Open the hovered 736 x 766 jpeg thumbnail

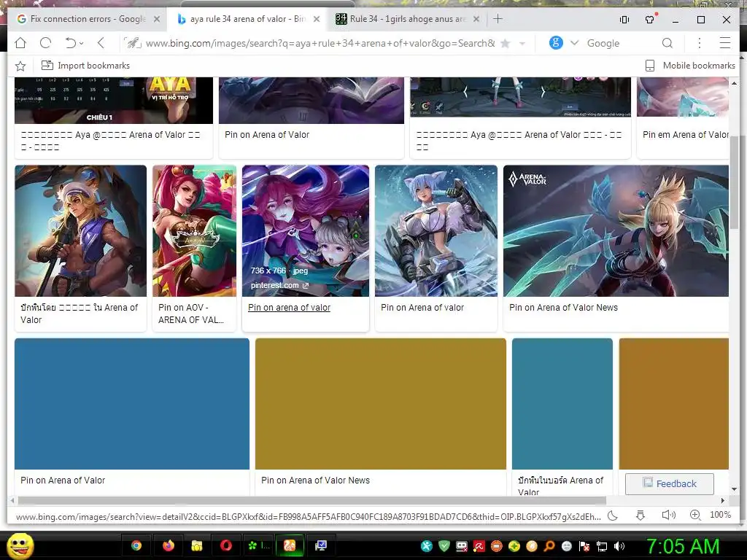[306, 231]
